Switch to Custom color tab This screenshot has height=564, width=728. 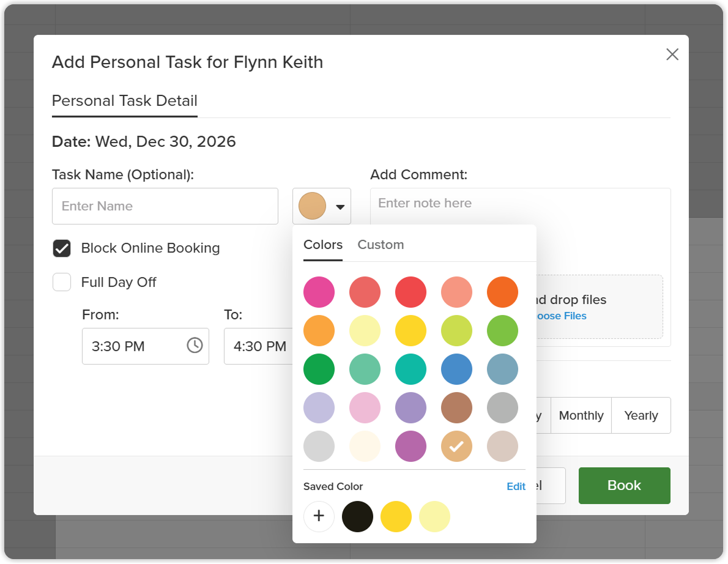point(381,245)
